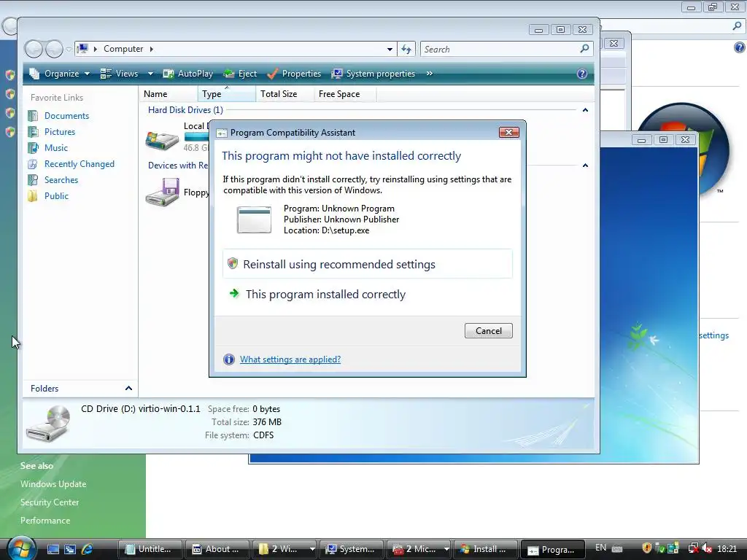Show more toolbar commands chevron
The height and width of the screenshot is (560, 747).
coord(429,74)
